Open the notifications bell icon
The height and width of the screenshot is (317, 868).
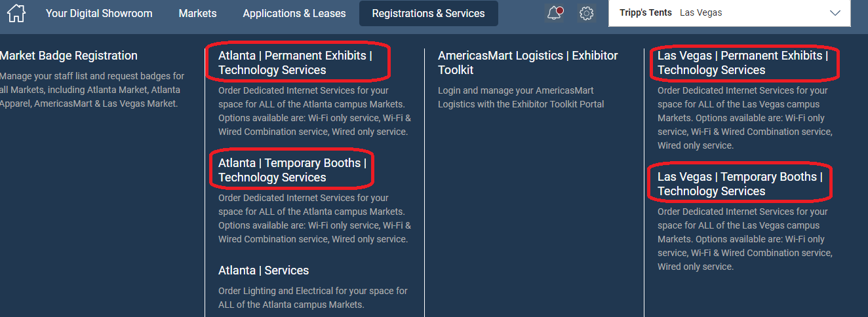(x=555, y=13)
